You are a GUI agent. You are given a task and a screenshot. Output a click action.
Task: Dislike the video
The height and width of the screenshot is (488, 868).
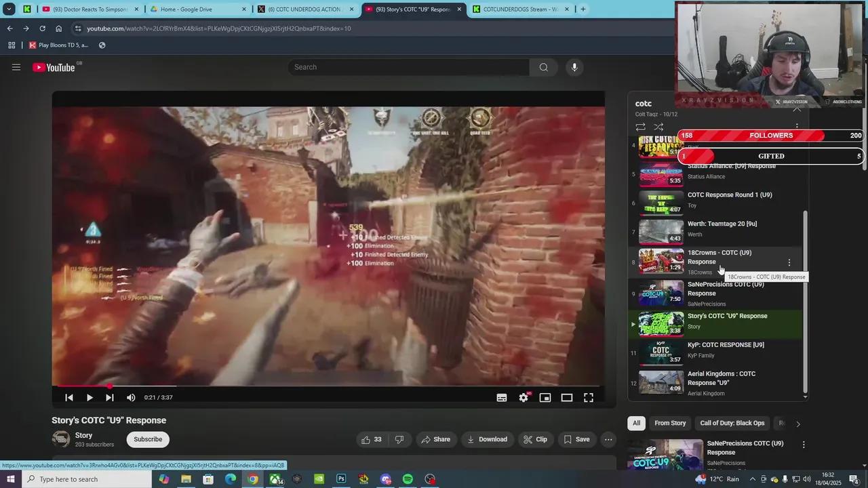coord(399,439)
